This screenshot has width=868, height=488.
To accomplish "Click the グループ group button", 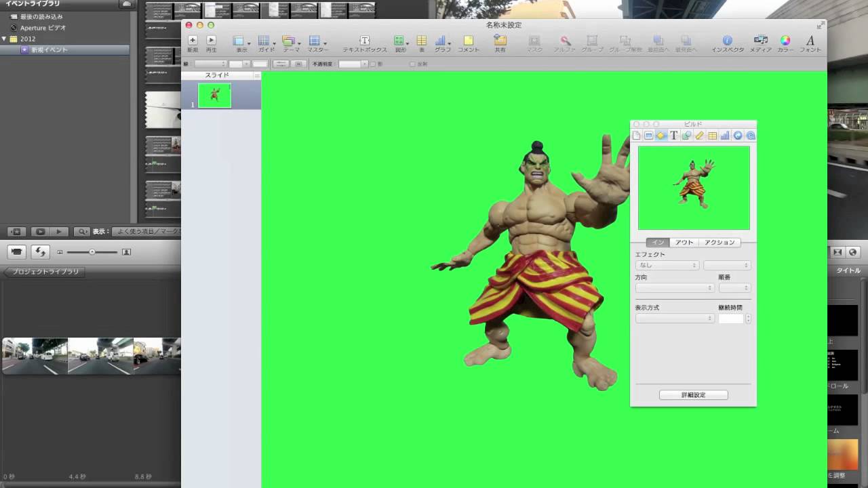I will [592, 44].
